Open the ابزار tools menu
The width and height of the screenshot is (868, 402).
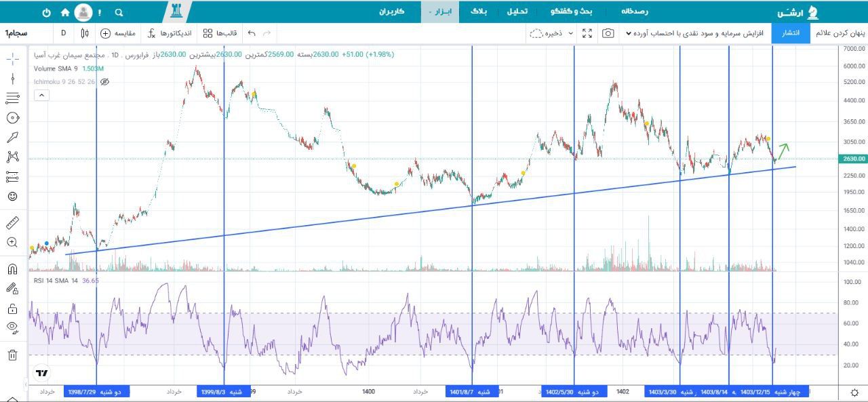point(440,12)
